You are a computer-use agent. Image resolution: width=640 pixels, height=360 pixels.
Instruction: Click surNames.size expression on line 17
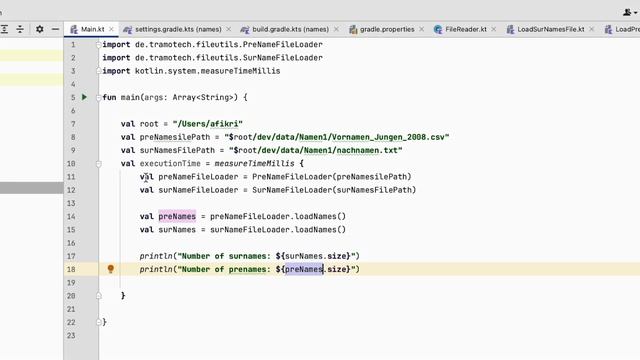pos(316,256)
